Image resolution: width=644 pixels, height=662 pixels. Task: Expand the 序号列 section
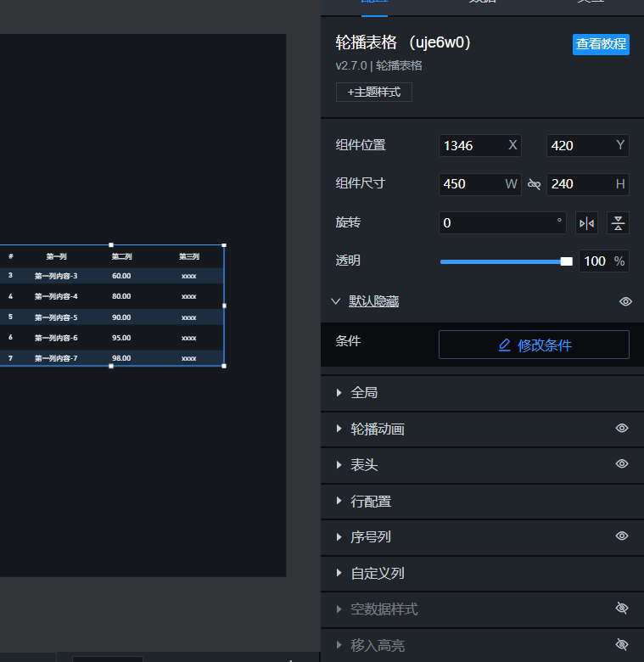[339, 537]
